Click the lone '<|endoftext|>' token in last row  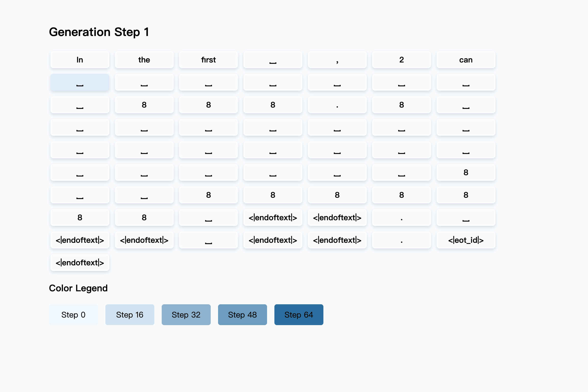[80, 262]
